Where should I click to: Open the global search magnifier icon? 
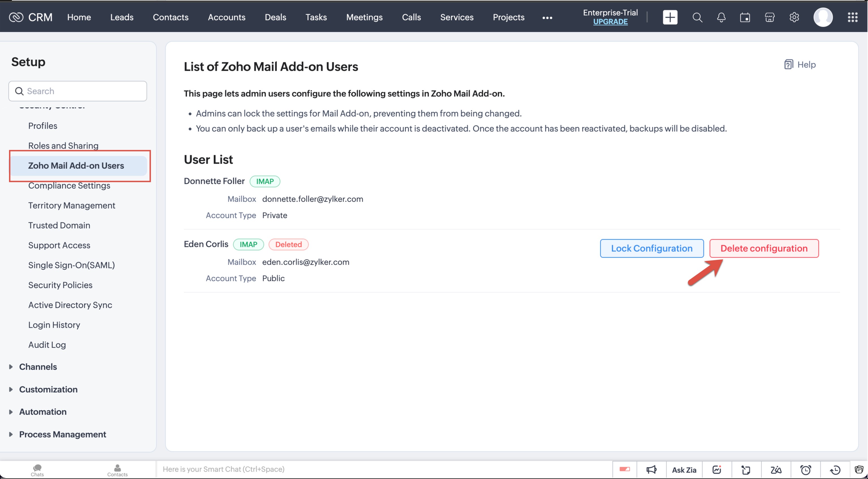[697, 17]
